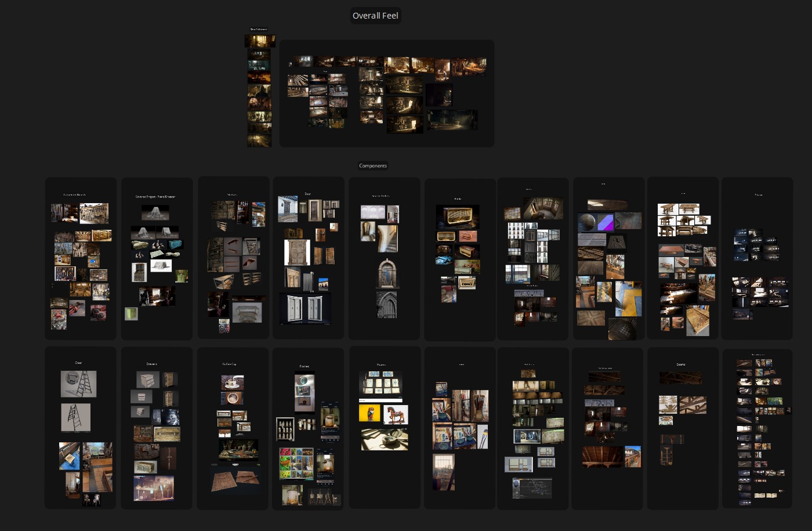Select the "Components" section label
This screenshot has width=812, height=531.
click(x=373, y=166)
